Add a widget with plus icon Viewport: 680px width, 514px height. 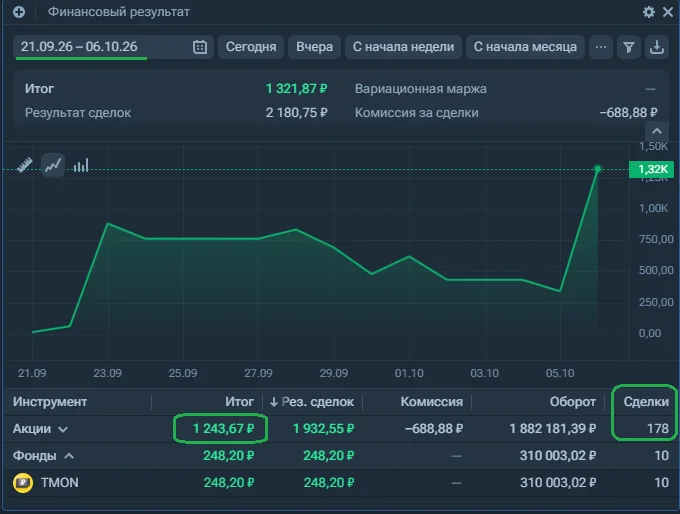coord(19,12)
